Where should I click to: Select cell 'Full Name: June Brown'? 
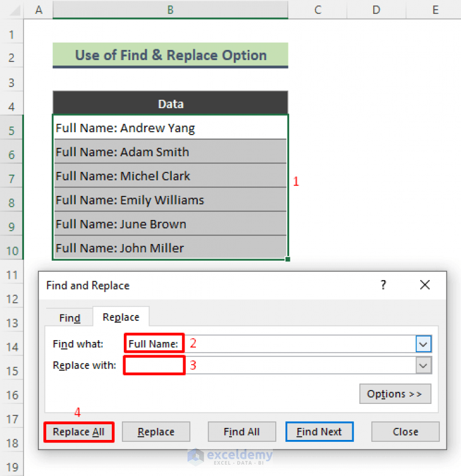pyautogui.click(x=170, y=224)
